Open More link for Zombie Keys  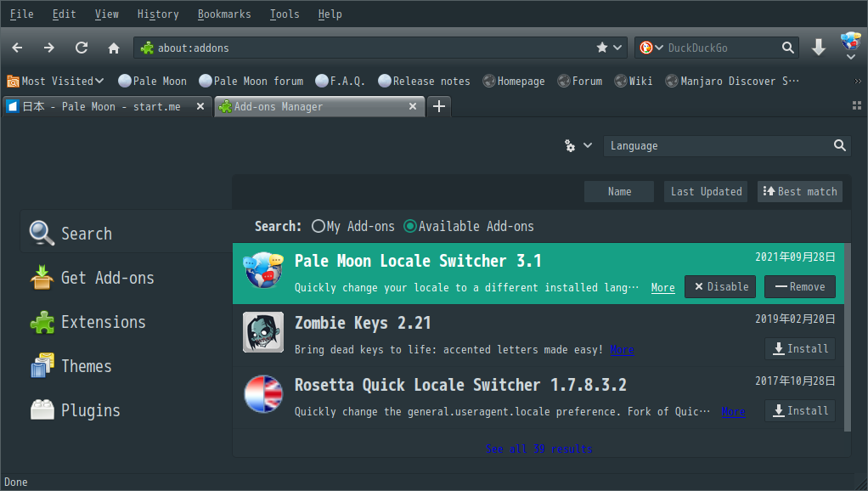tap(623, 349)
